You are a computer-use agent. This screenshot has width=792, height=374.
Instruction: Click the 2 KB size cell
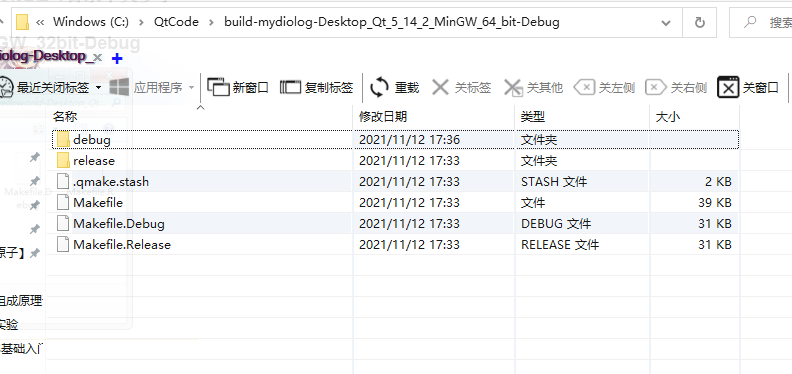[718, 181]
